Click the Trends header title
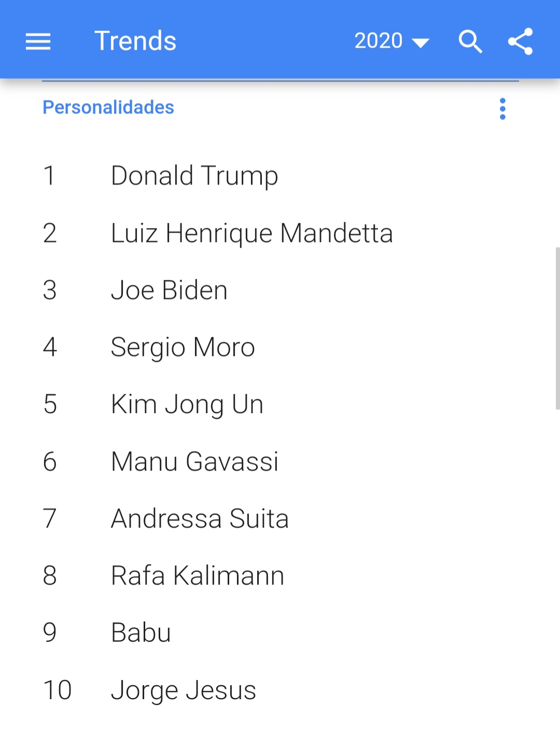Viewport: 560px width, 737px height. [135, 41]
